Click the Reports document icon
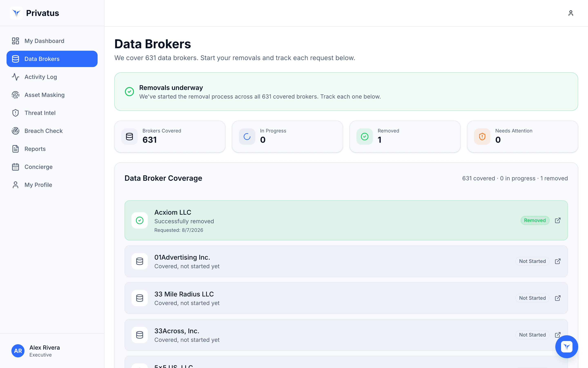 click(16, 149)
